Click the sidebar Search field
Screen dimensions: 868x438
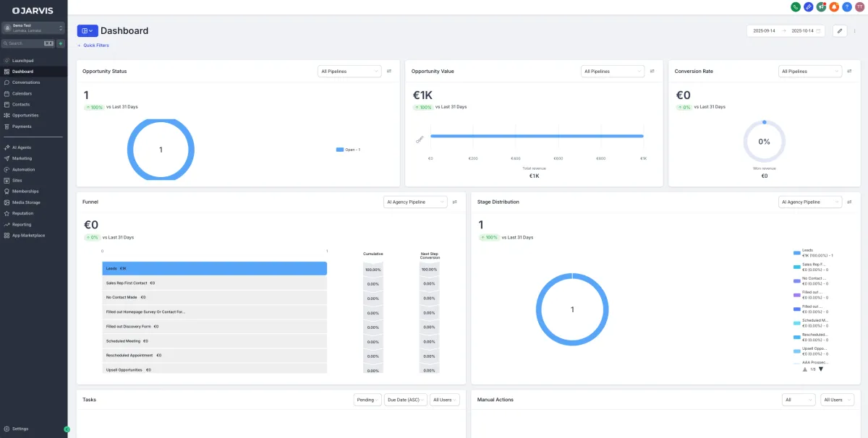[x=28, y=43]
